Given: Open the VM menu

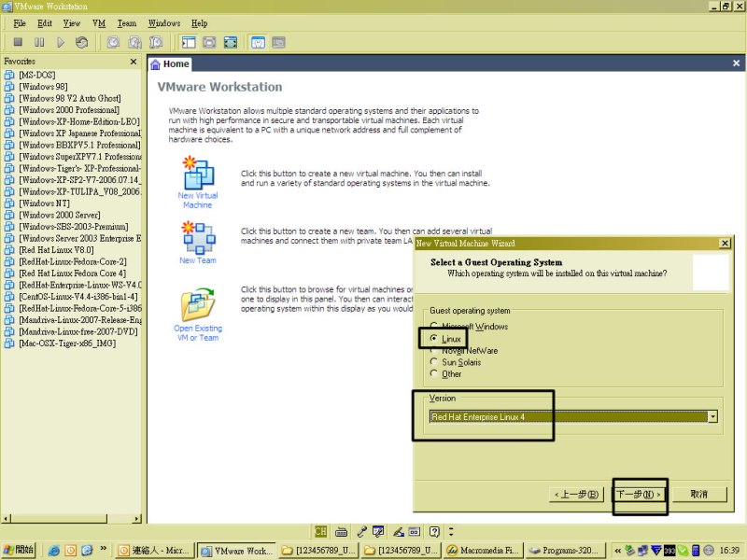Looking at the screenshot, I should coord(99,23).
